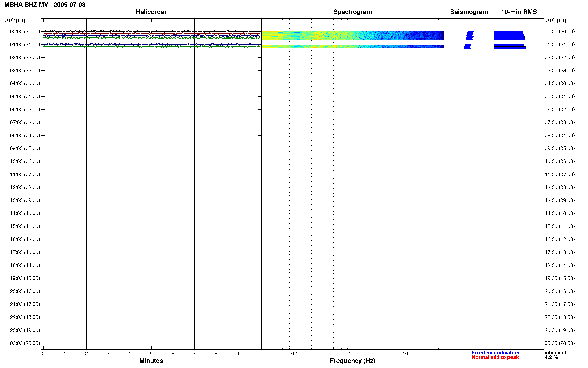Click left axis label 02:00 (22:00)
The height and width of the screenshot is (368, 588).
25,57
